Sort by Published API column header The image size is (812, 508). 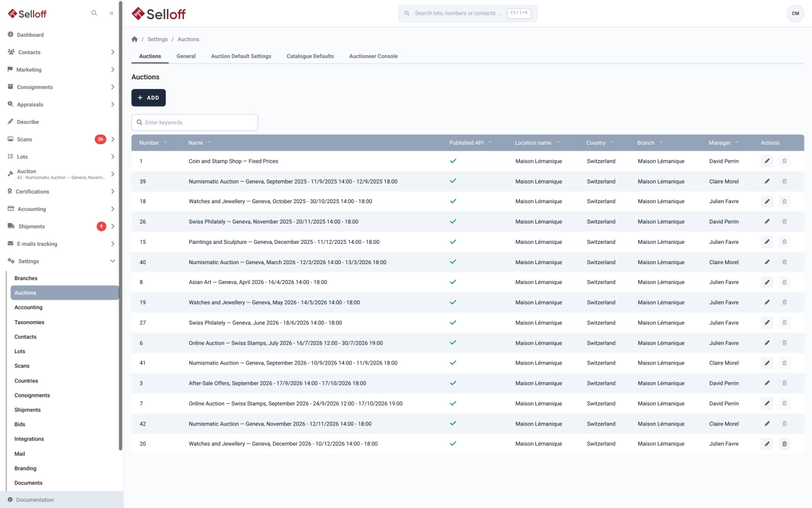(x=471, y=143)
